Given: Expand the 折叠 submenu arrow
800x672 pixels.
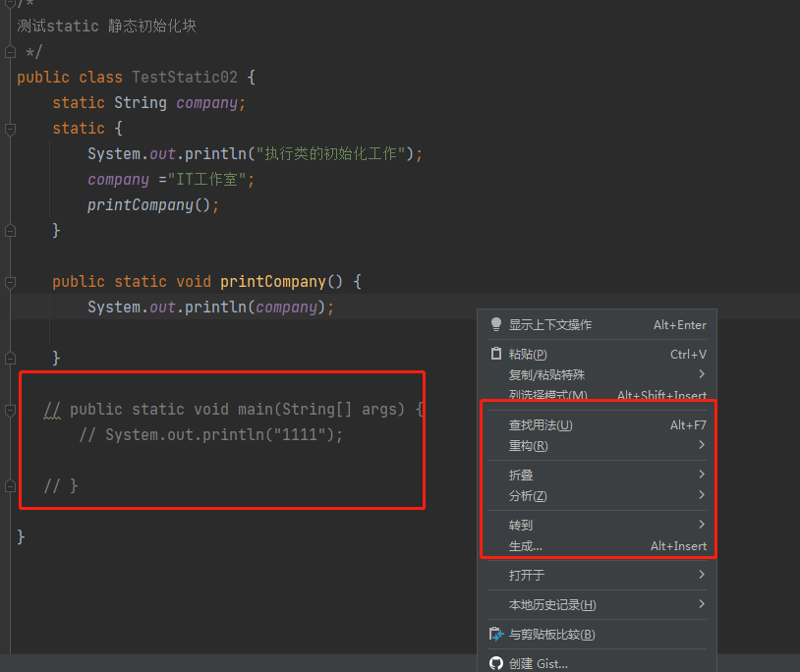Looking at the screenshot, I should (702, 475).
